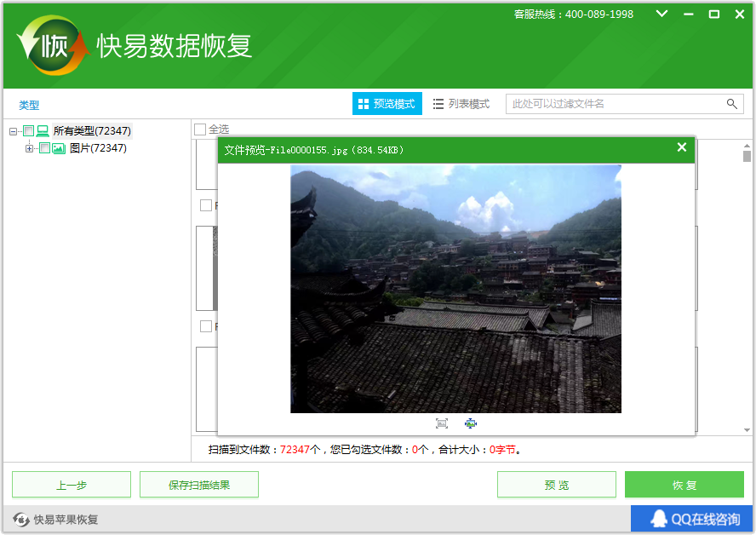
Task: Close the 文件预览 preview dialog
Action: click(681, 147)
